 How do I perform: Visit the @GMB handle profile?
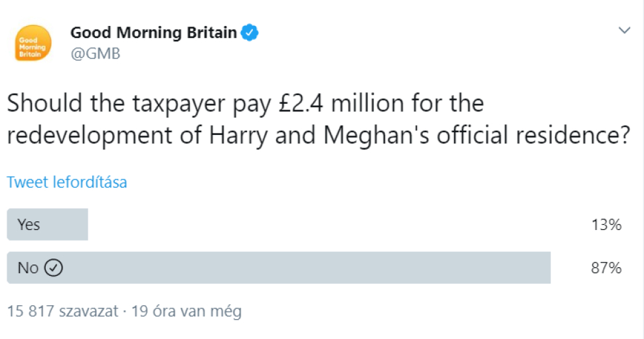click(96, 53)
